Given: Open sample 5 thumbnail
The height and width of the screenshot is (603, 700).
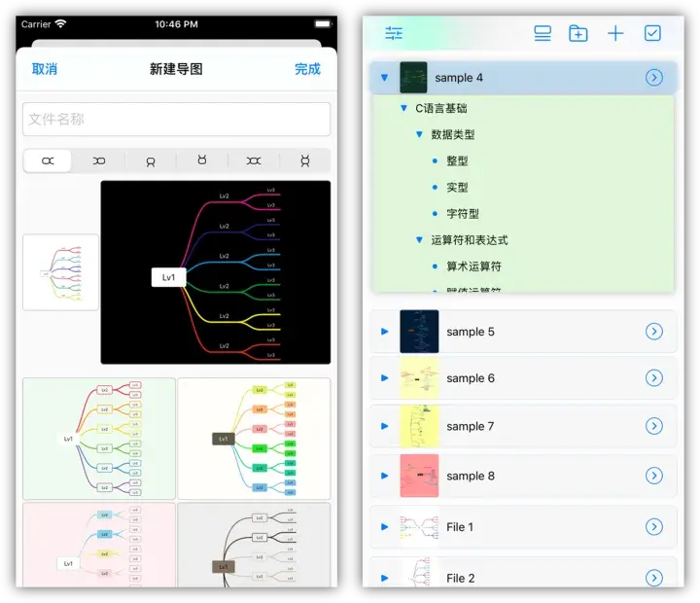Looking at the screenshot, I should coord(419,332).
